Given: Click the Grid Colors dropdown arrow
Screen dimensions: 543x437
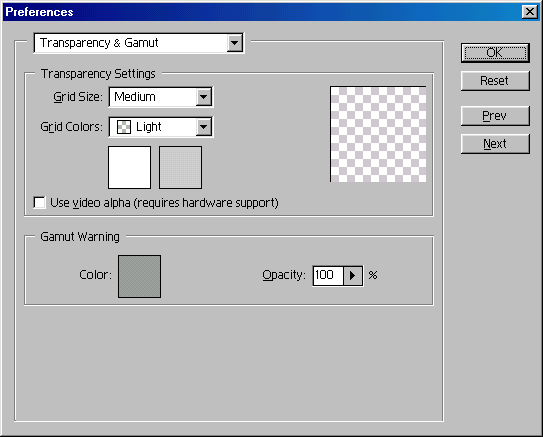Looking at the screenshot, I should [x=204, y=127].
